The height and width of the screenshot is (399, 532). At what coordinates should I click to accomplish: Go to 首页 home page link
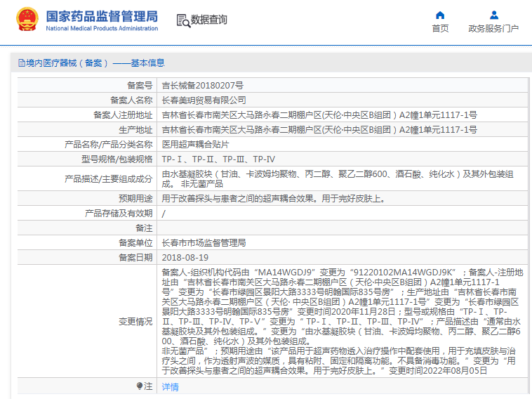pyautogui.click(x=440, y=29)
